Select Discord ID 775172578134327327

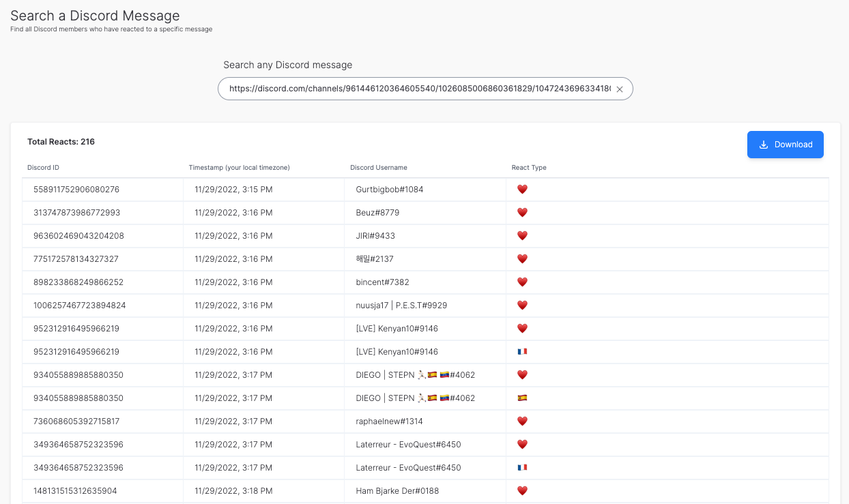76,259
